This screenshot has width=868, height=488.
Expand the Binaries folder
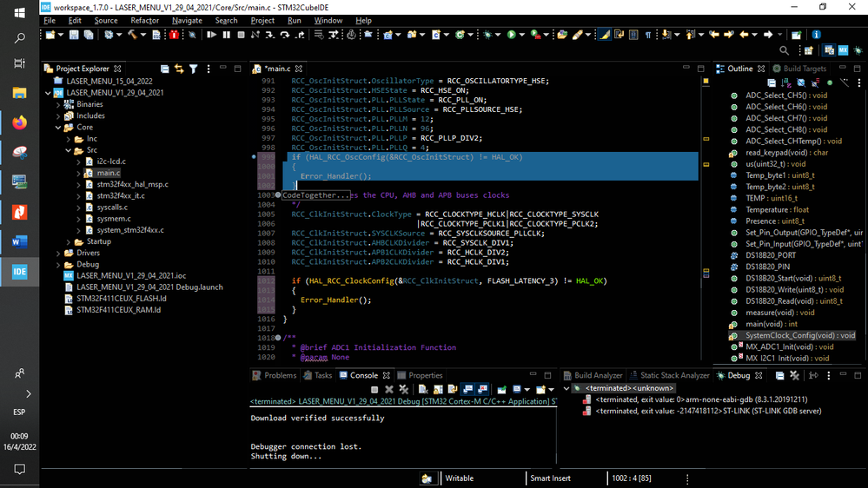point(58,104)
